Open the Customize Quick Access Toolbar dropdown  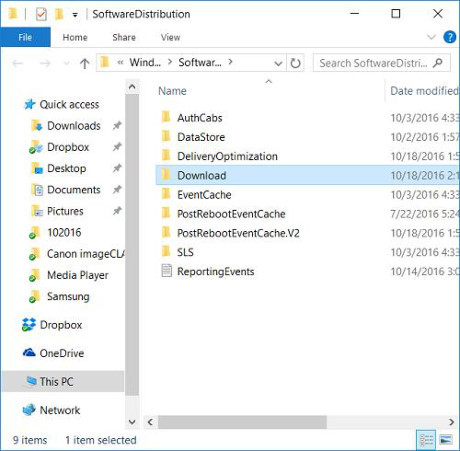click(75, 15)
